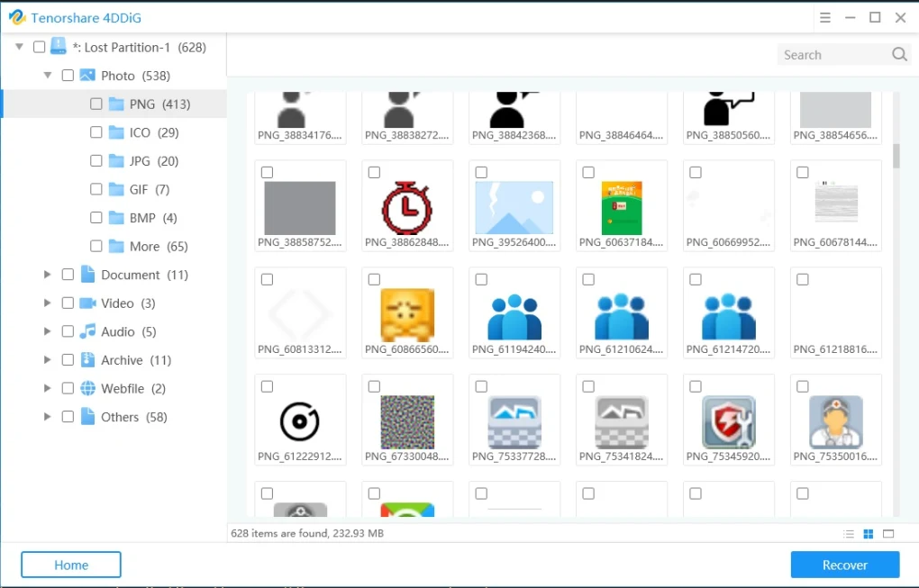Select the thumbnail grid view icon
This screenshot has width=919, height=588.
868,533
